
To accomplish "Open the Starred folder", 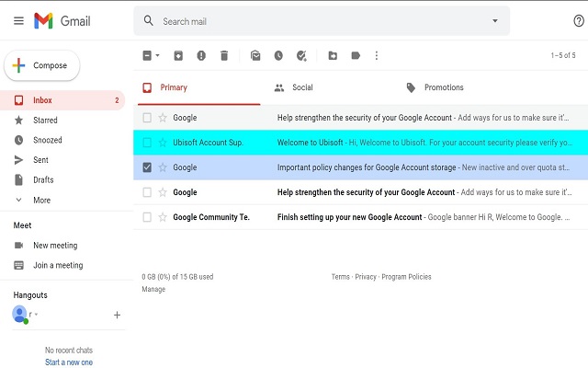I will click(45, 121).
